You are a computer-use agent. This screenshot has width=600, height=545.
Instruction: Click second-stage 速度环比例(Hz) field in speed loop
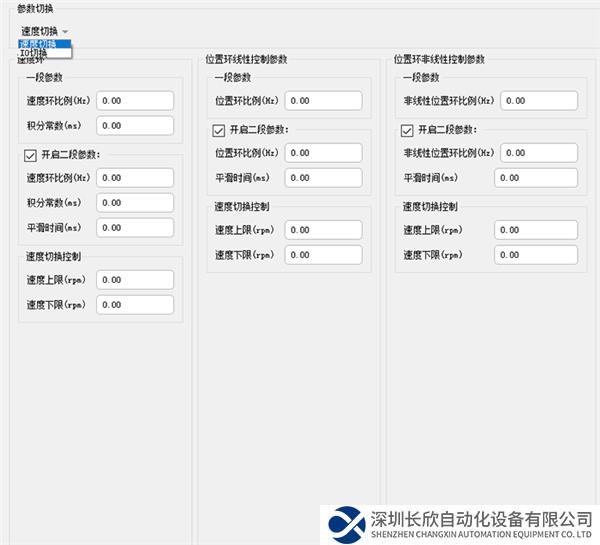135,178
